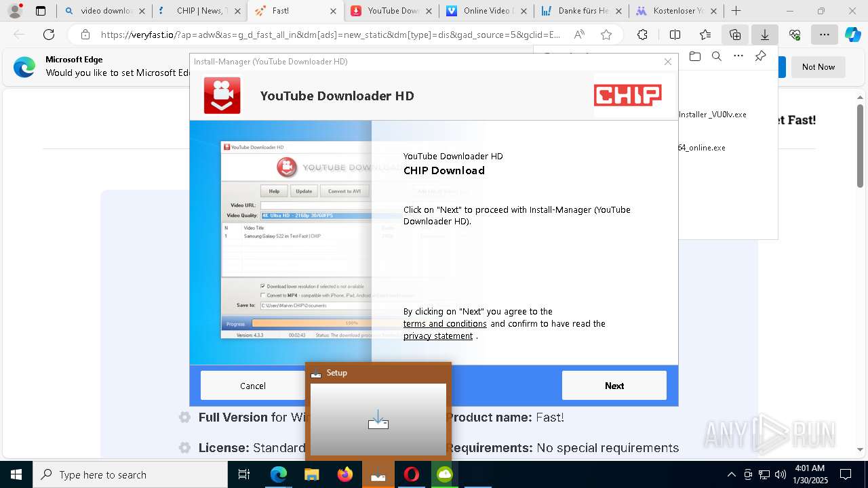Launch Firefox from taskbar
This screenshot has width=868, height=488.
click(x=345, y=474)
